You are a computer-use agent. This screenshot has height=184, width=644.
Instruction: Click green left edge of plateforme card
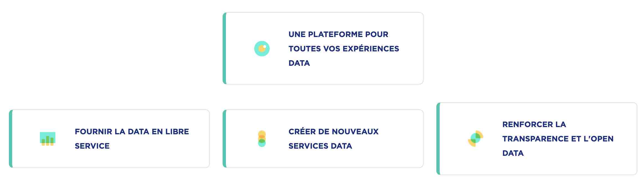tap(225, 48)
